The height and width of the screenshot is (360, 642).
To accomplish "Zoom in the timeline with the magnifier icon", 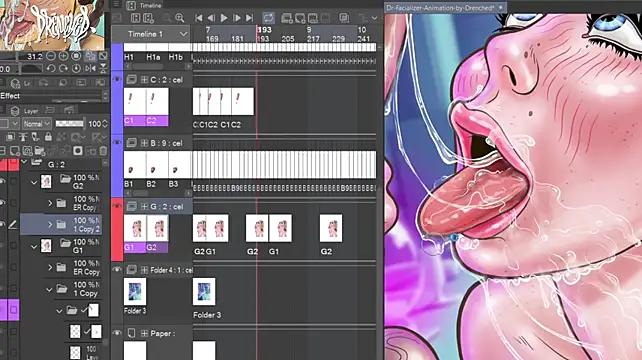I will 179,18.
